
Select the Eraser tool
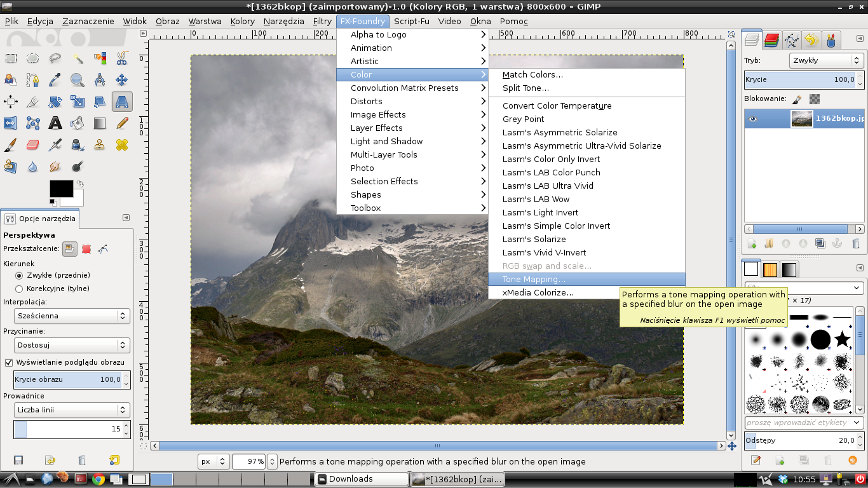coord(33,145)
